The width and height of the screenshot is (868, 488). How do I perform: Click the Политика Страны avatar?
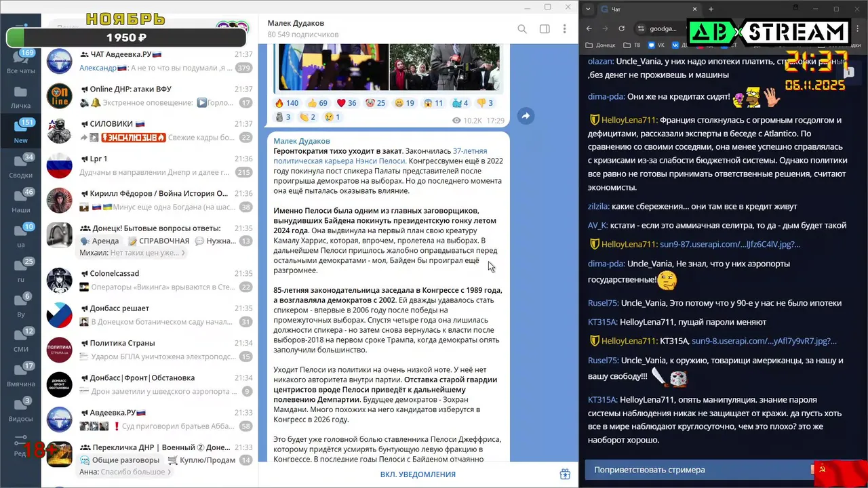tap(60, 350)
